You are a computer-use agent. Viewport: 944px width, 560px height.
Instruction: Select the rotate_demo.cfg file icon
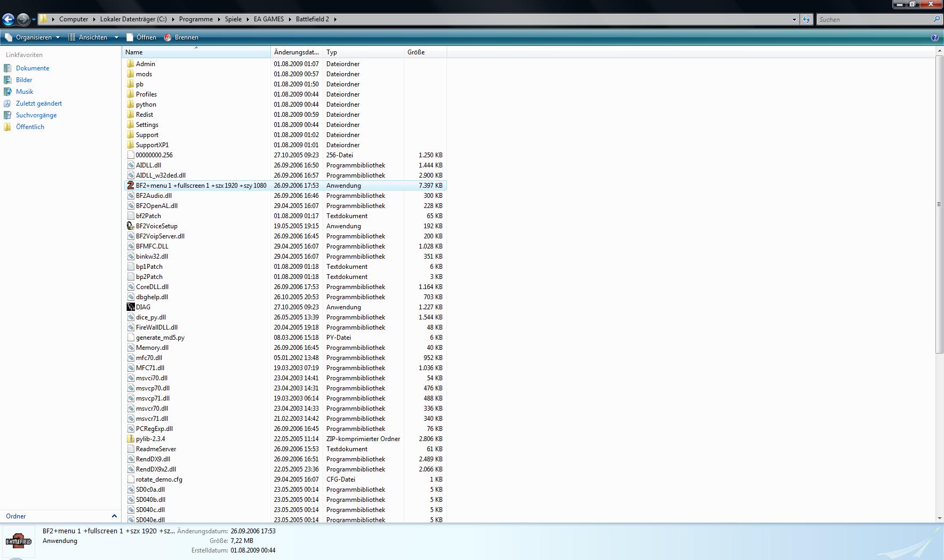pos(131,479)
